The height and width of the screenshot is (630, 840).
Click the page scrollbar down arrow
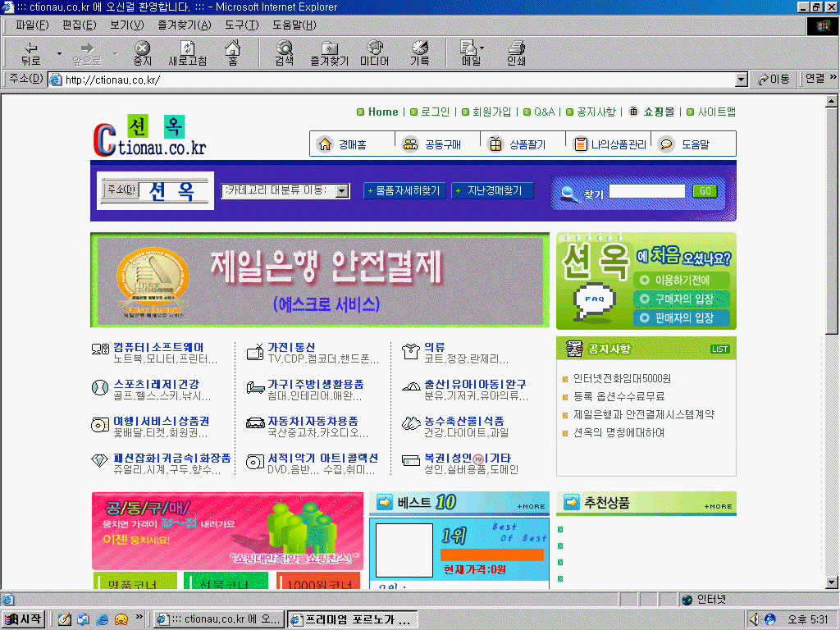[x=832, y=582]
